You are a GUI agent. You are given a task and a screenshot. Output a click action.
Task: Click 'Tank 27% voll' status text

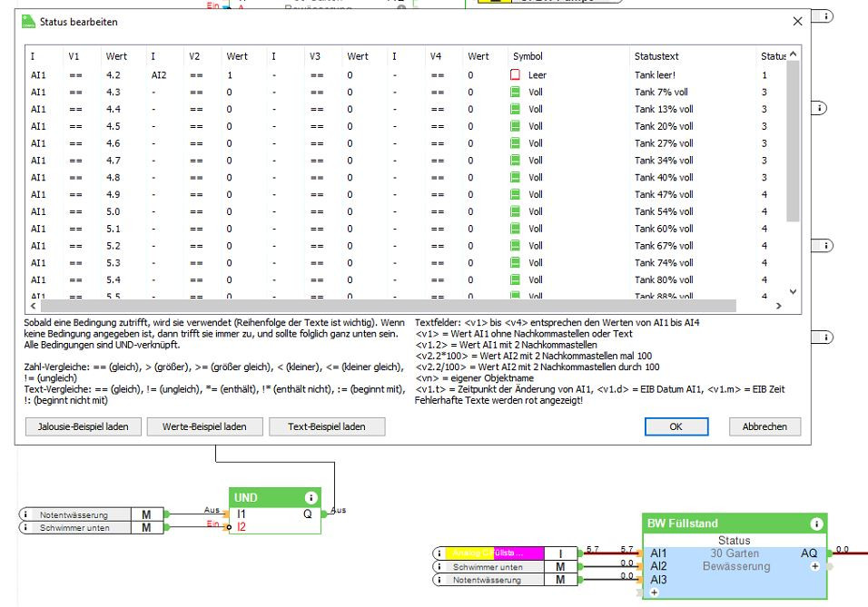[664, 143]
